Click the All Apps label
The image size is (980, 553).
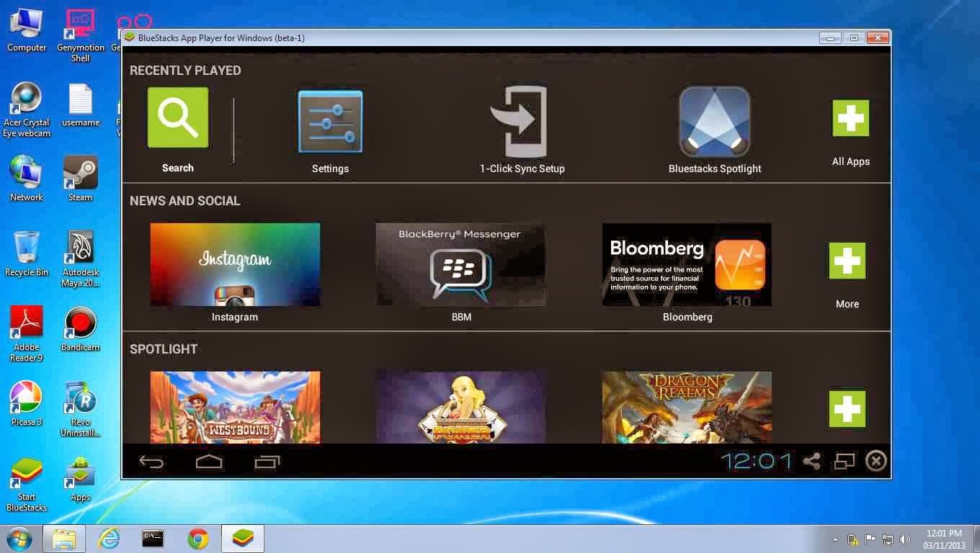point(851,161)
